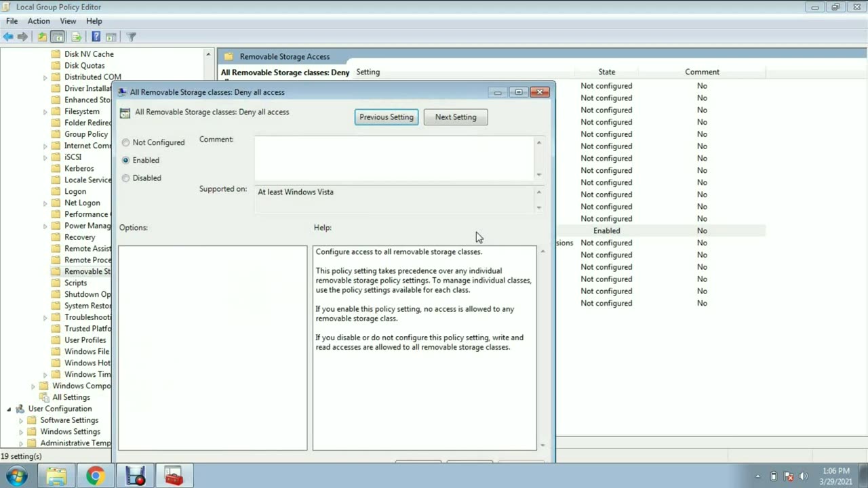Click the 'At least Windows Vista' supported text
Viewport: 868px width, 488px height.
coord(296,192)
